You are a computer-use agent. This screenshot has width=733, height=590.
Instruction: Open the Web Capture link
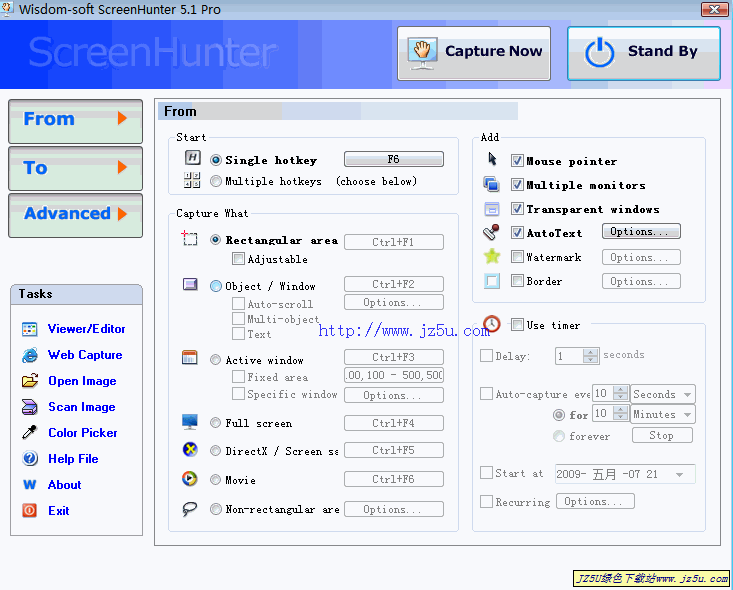85,355
